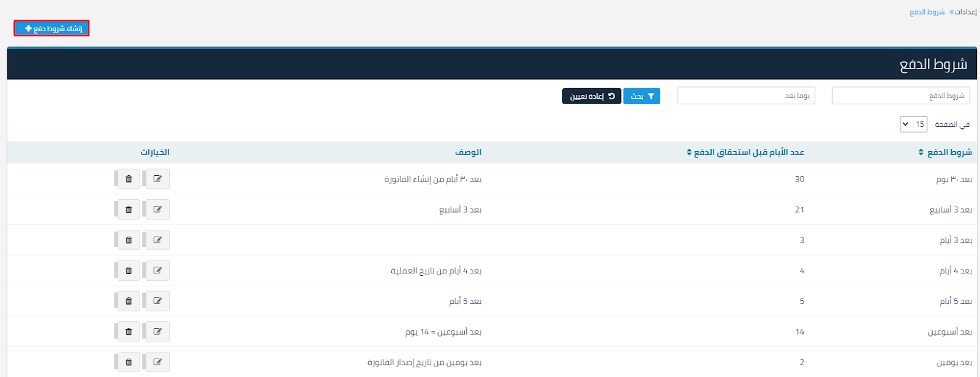Focus the شروط الدفع search field
Viewport: 980px width, 377px height.
point(900,96)
